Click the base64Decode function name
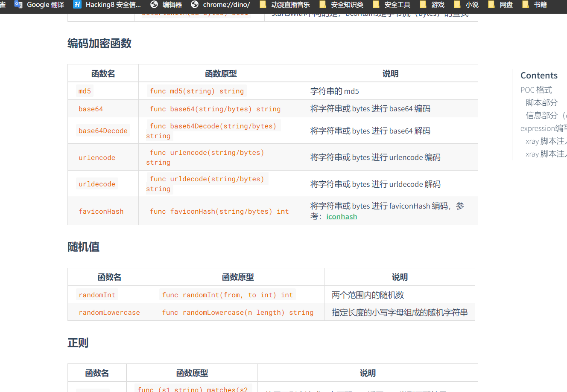This screenshot has width=567, height=392. (103, 131)
